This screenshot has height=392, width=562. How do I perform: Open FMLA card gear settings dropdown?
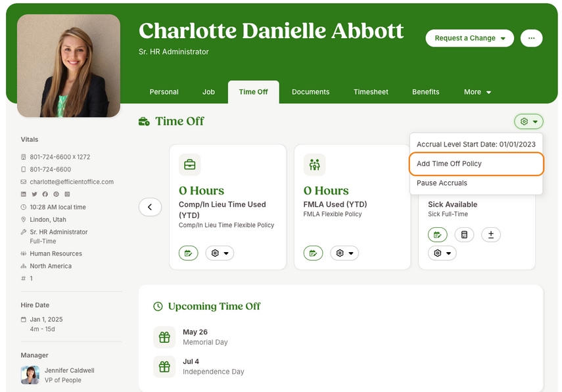coord(344,253)
